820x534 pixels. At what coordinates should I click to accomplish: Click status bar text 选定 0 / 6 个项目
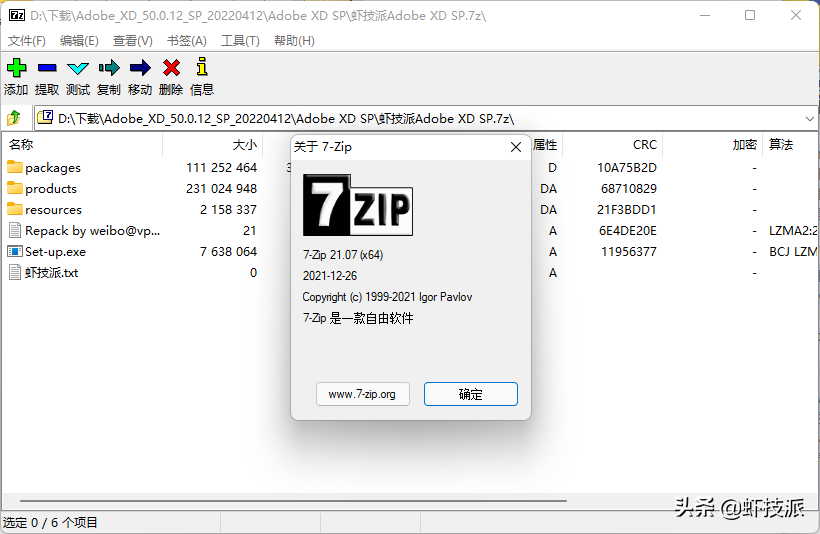pos(50,522)
